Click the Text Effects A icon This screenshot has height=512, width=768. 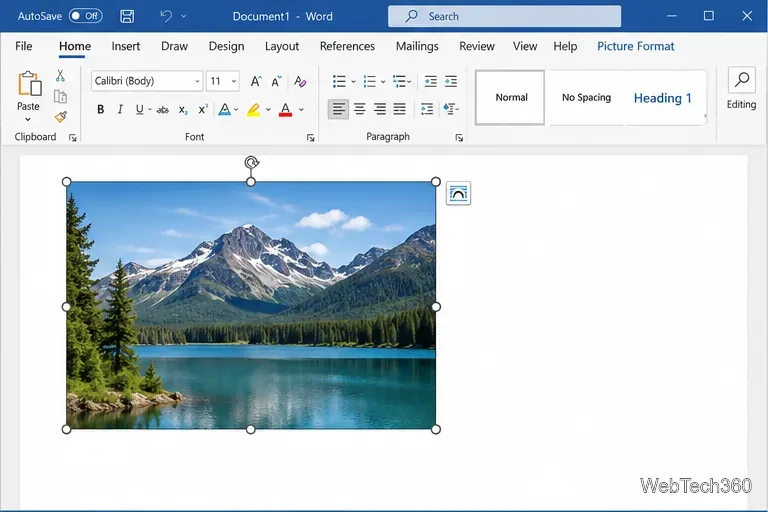(x=224, y=109)
